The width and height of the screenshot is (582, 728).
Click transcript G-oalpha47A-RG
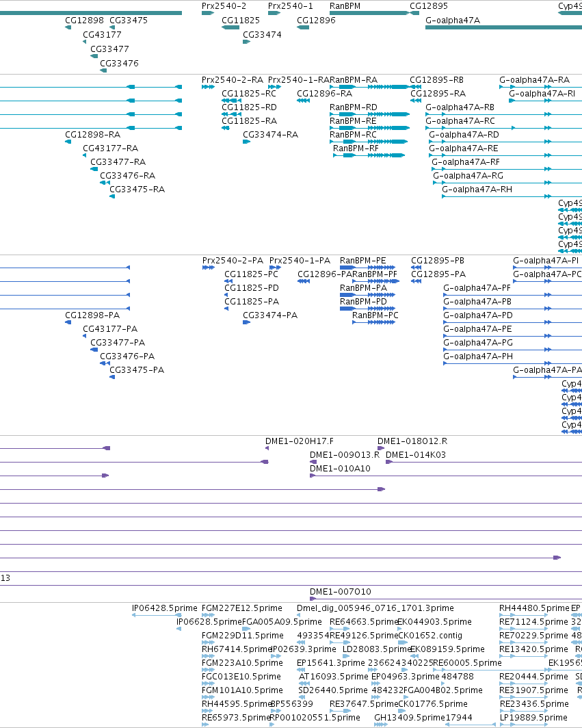[x=468, y=176]
